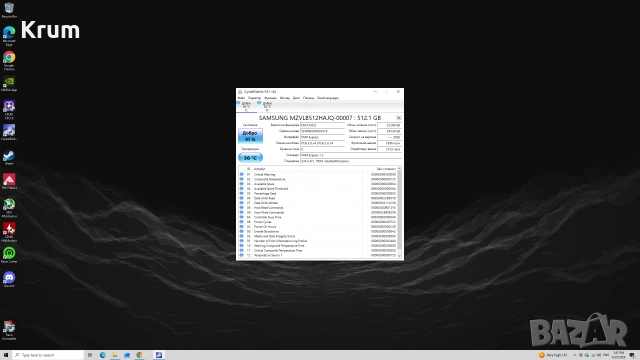640x360 pixels.
Task: Launch Discord from the desktop icon
Action: point(9,279)
